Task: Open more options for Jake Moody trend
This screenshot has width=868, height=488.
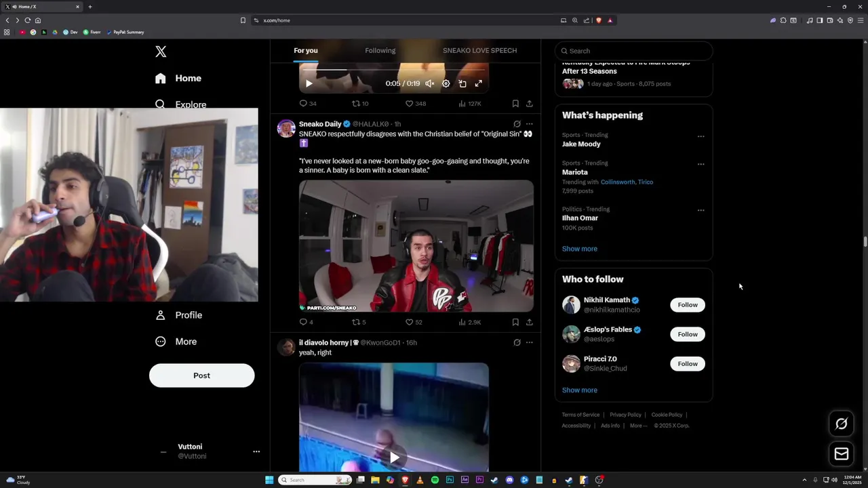Action: [701, 136]
